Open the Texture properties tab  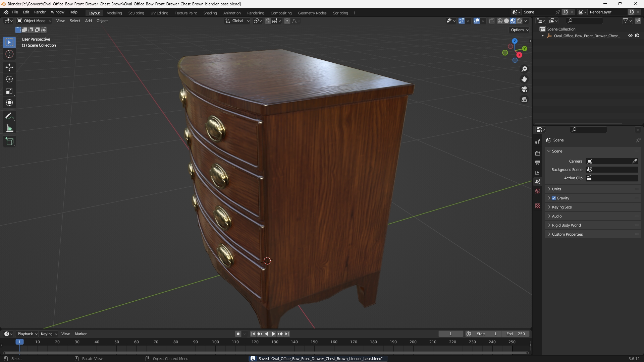pos(538,206)
